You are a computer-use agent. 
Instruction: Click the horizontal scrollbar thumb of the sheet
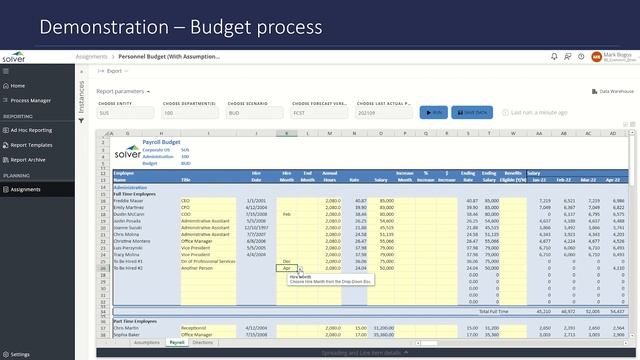tap(429, 343)
